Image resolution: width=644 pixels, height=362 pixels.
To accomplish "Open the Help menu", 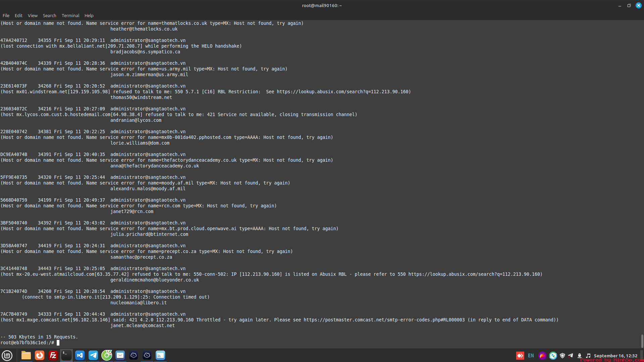I will pos(89,16).
